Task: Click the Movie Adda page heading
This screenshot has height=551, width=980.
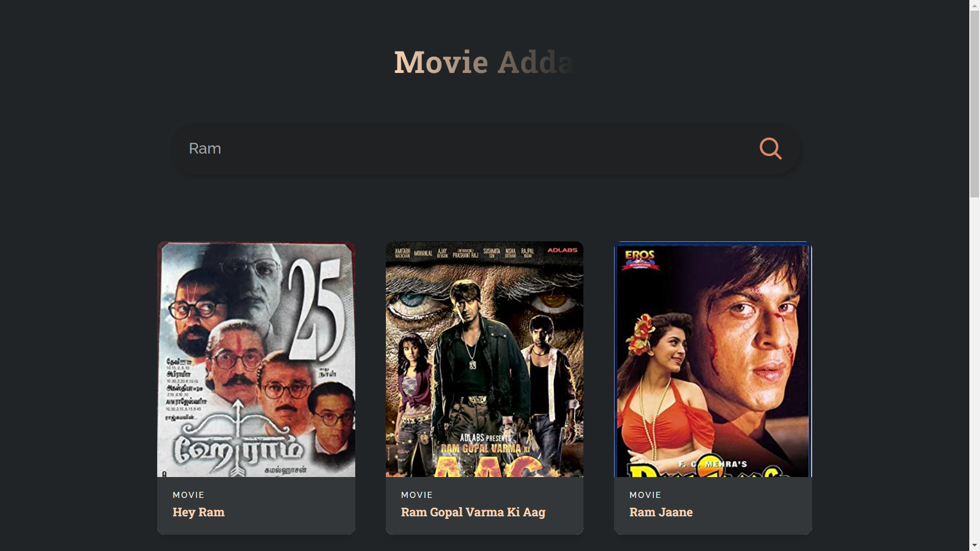Action: [x=483, y=61]
